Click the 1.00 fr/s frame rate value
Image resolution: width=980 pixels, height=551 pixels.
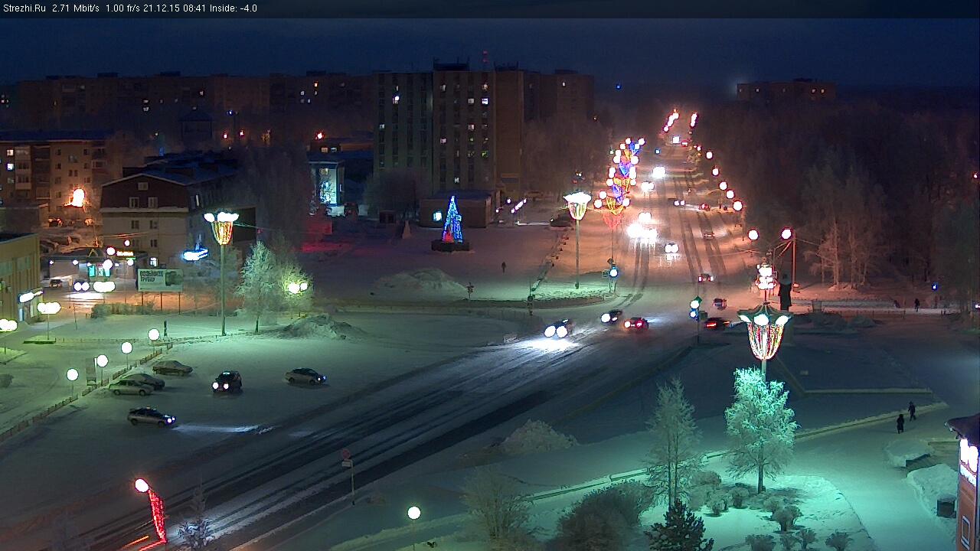pos(122,8)
